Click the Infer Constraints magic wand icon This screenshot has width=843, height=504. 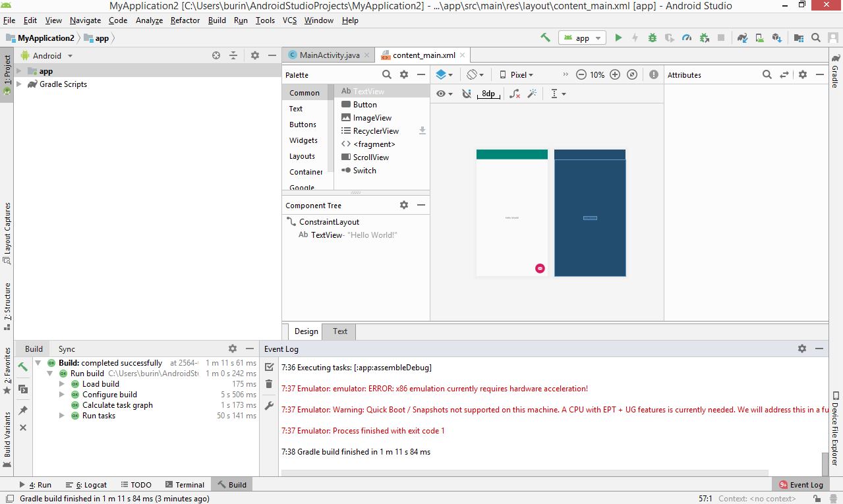tap(532, 94)
